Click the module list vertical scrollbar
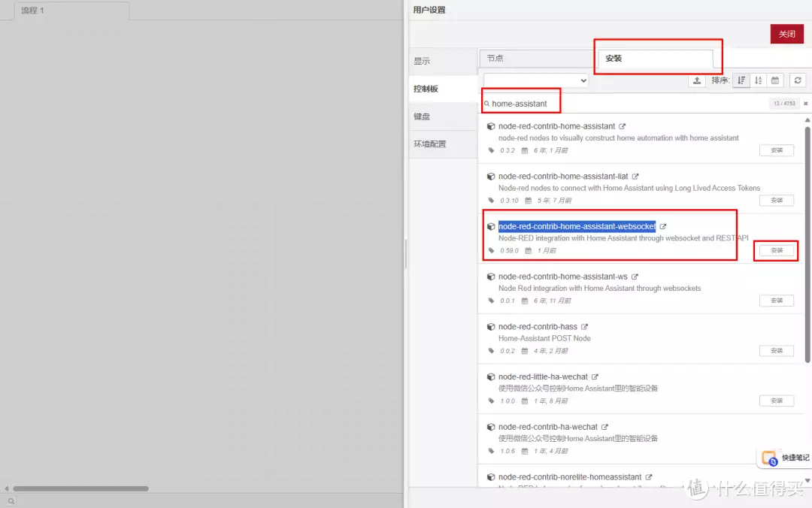The width and height of the screenshot is (812, 508). 807,243
